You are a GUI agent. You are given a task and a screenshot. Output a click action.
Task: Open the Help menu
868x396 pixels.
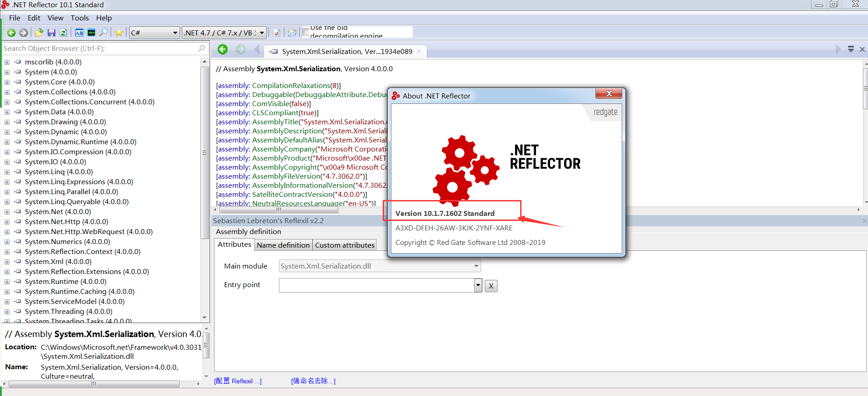tap(104, 18)
